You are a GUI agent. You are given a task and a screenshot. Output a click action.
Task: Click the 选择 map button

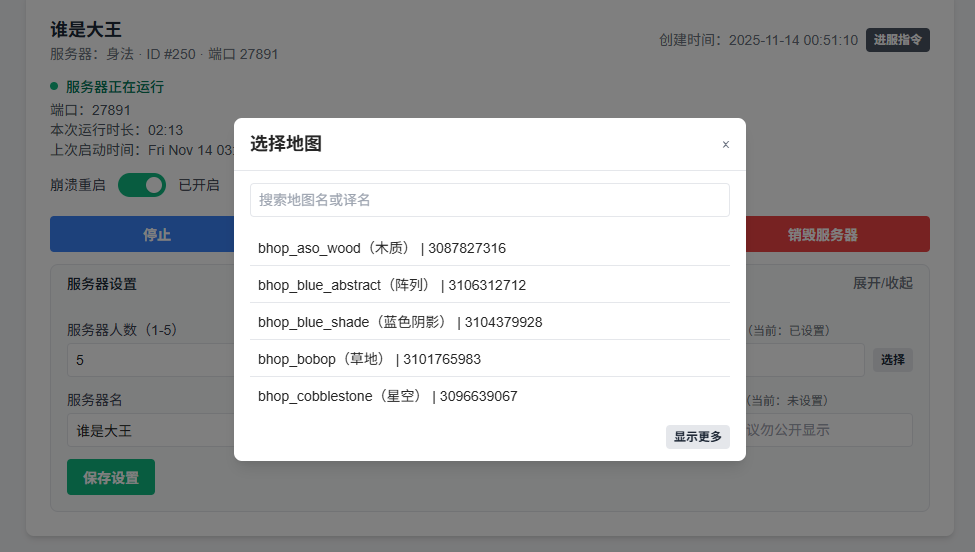(x=892, y=360)
